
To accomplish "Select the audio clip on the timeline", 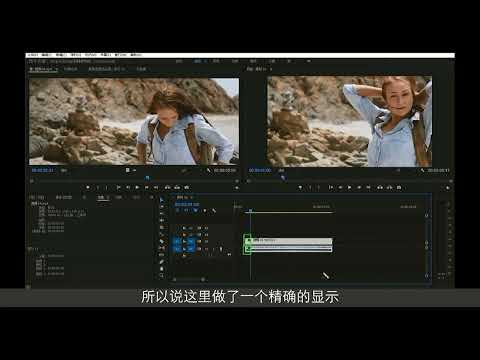I will 288,249.
